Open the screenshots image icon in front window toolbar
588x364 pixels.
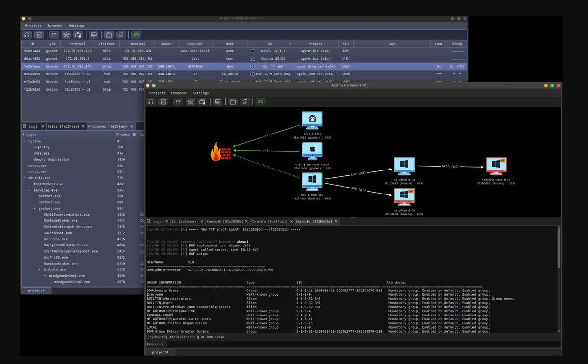(245, 101)
